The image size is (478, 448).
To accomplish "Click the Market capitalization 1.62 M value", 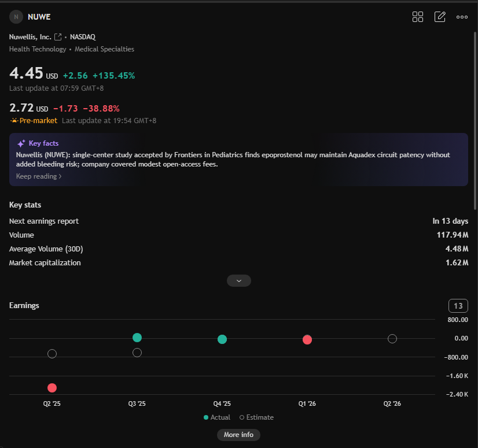I will (x=457, y=263).
